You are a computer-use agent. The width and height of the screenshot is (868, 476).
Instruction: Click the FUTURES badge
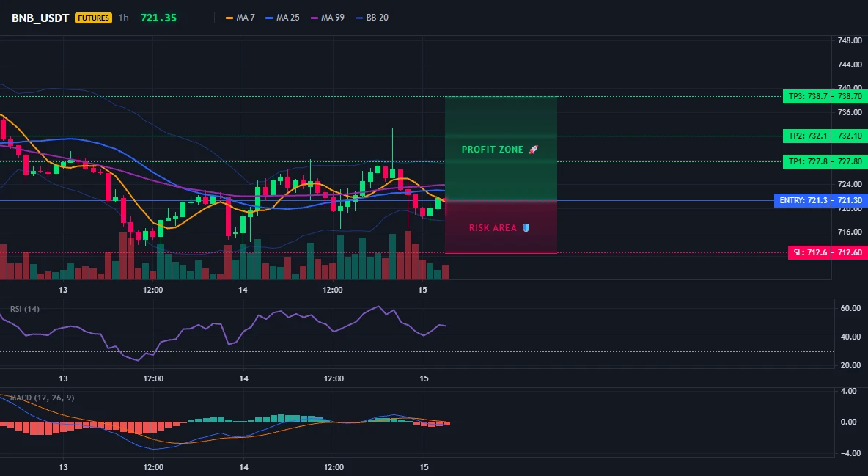point(94,18)
